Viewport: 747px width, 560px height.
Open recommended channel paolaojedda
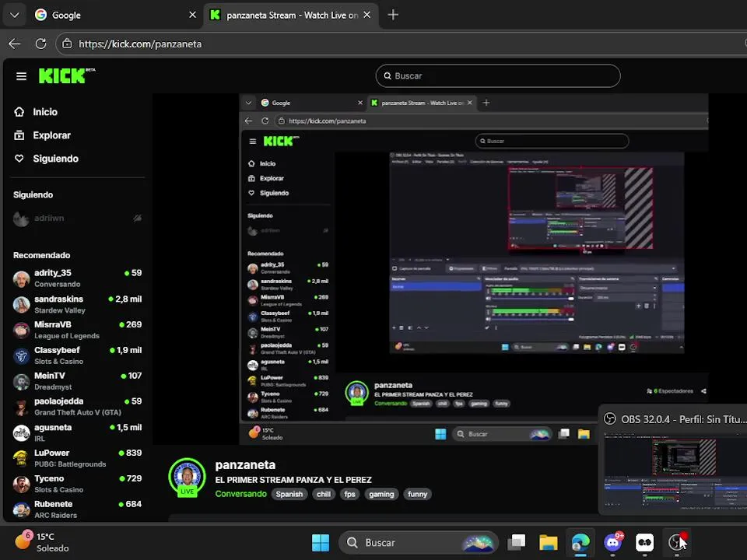pyautogui.click(x=78, y=407)
